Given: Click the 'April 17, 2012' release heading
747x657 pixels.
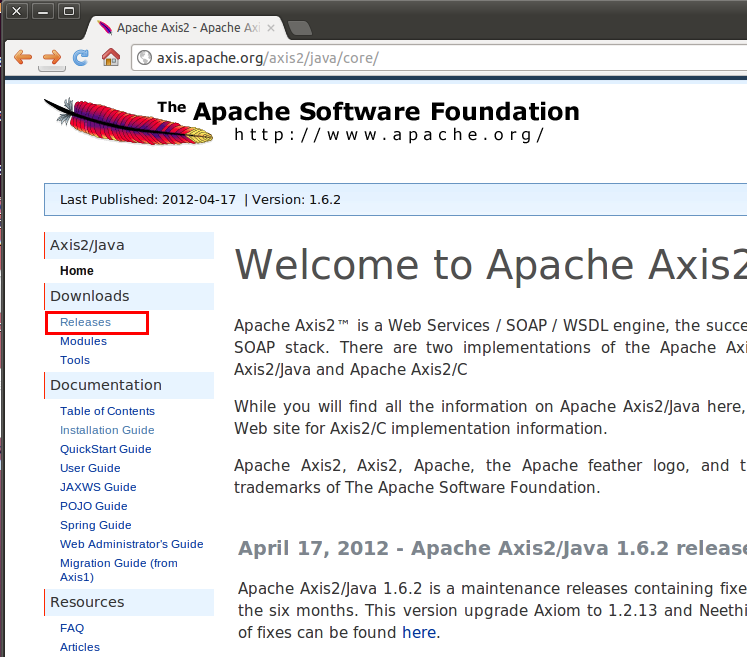Looking at the screenshot, I should [493, 548].
